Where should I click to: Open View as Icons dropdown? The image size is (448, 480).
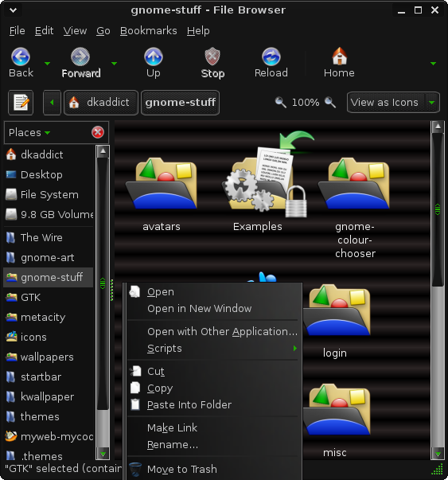(394, 103)
